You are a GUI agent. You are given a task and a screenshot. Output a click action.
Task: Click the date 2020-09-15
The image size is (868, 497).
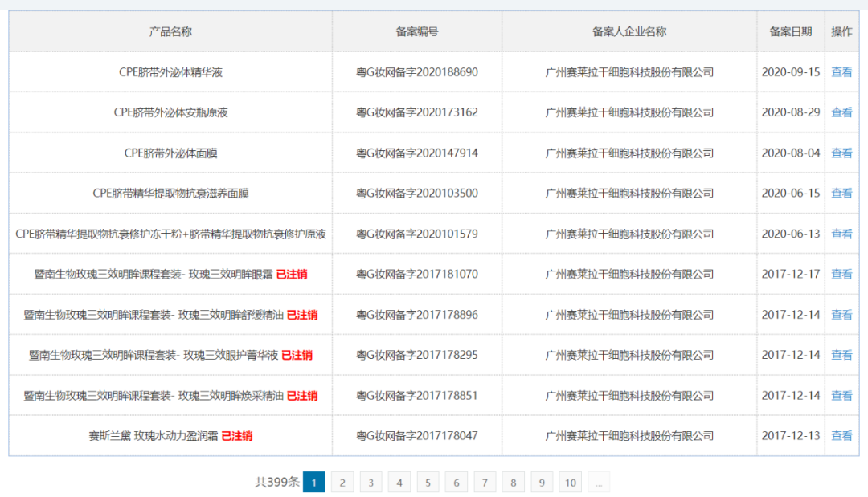pos(791,72)
